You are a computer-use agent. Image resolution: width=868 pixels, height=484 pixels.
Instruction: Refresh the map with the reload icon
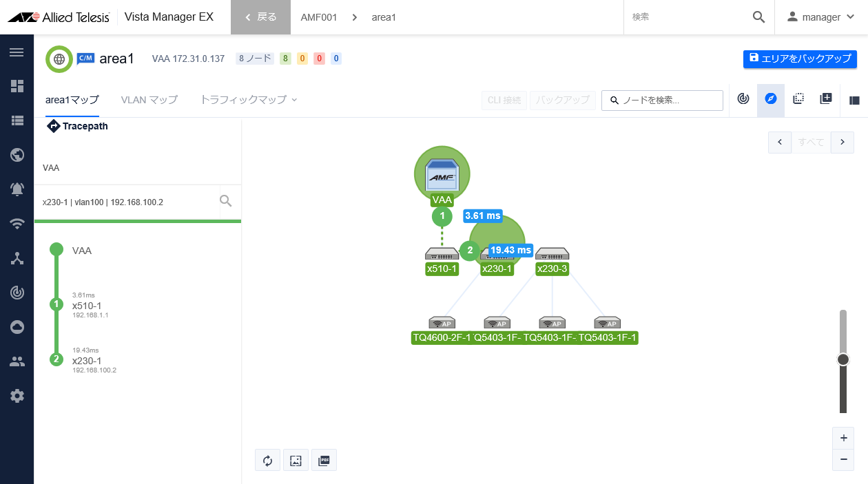tap(267, 461)
